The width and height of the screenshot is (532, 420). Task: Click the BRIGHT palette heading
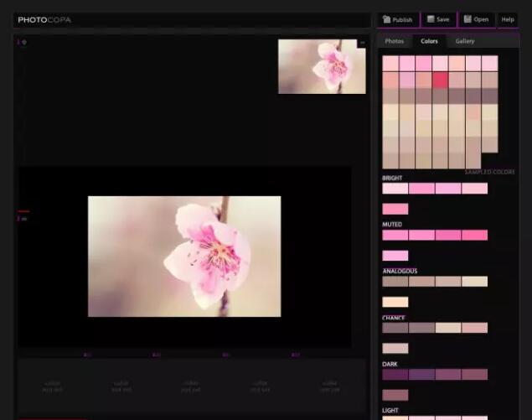(x=392, y=179)
